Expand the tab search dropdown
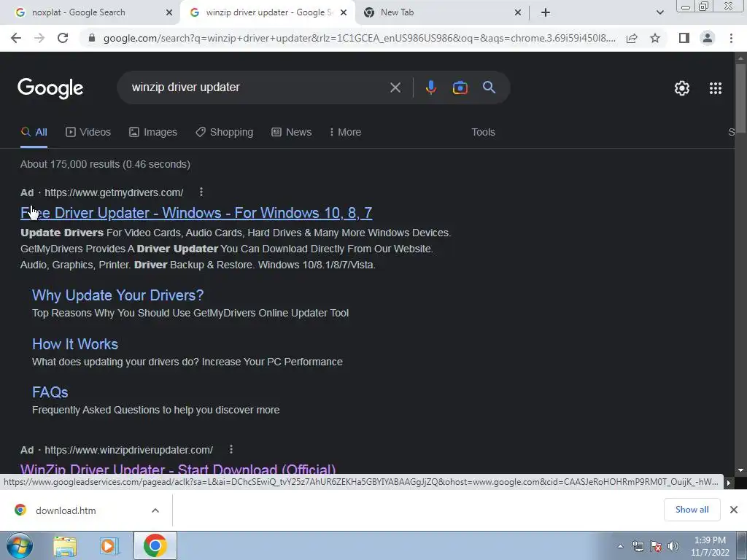 pyautogui.click(x=659, y=13)
